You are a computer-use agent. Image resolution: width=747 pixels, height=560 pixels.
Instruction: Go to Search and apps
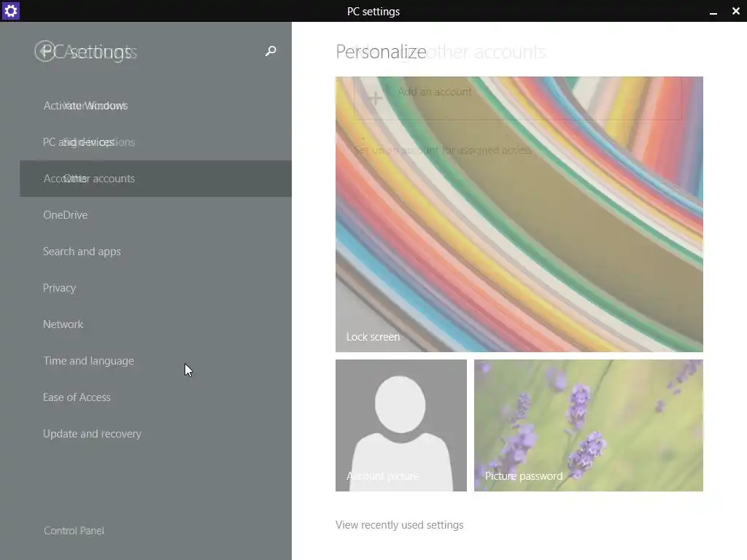pyautogui.click(x=82, y=252)
